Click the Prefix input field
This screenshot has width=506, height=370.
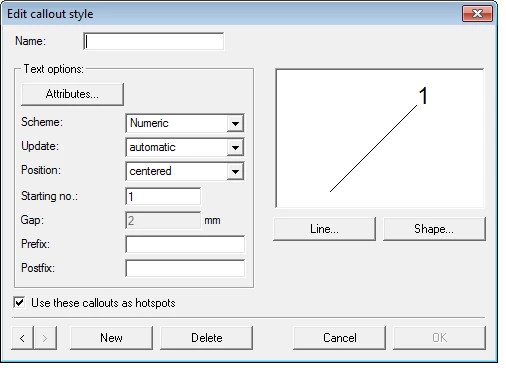[185, 244]
